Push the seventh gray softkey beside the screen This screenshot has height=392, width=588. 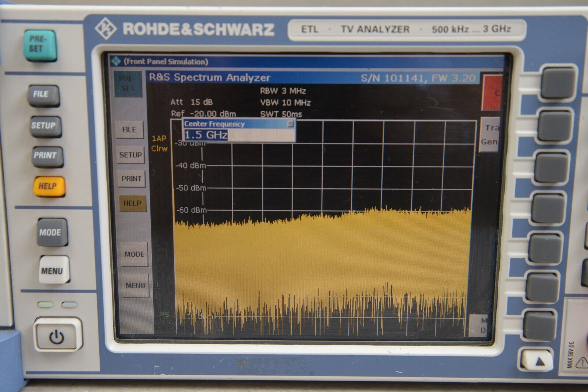(540, 326)
